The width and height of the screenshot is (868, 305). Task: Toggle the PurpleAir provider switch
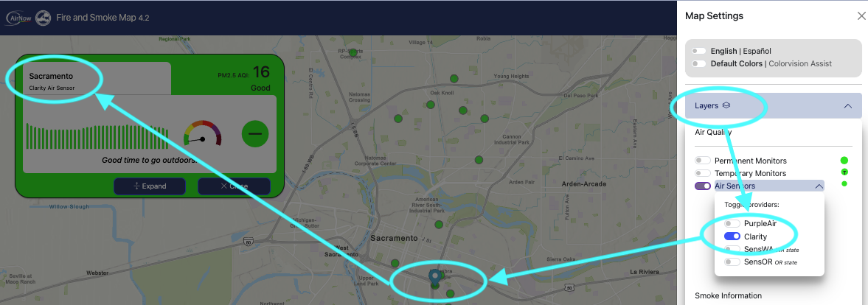732,224
